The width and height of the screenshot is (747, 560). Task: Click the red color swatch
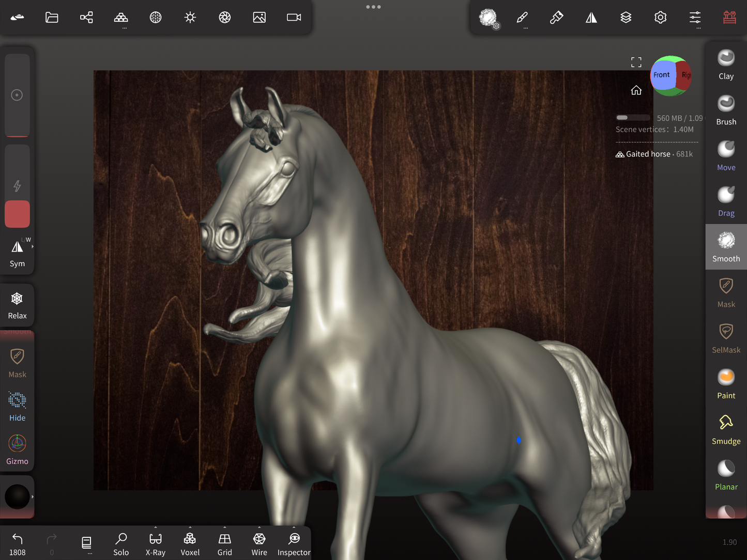[17, 214]
